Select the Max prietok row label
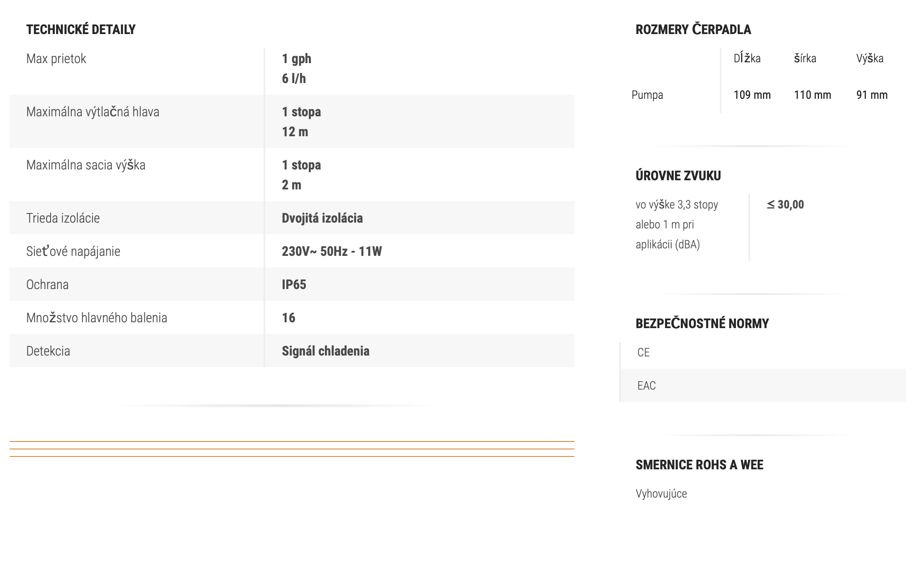 tap(56, 59)
